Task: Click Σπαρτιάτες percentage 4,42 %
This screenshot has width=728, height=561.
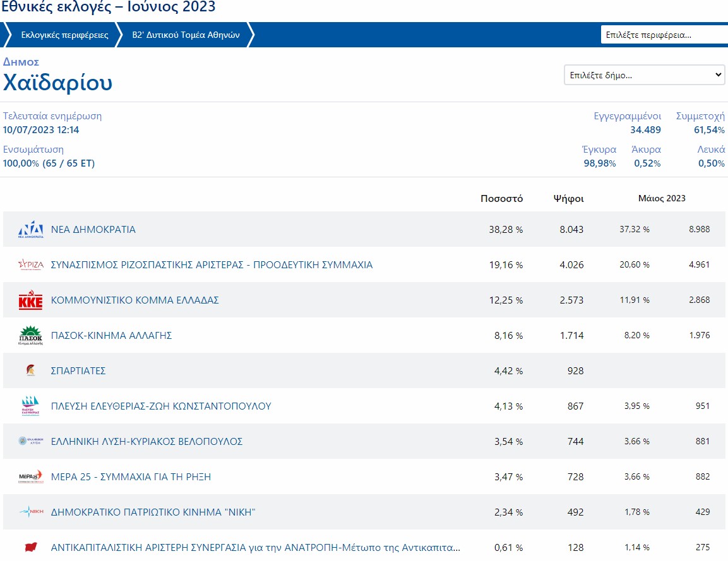Action: point(508,371)
